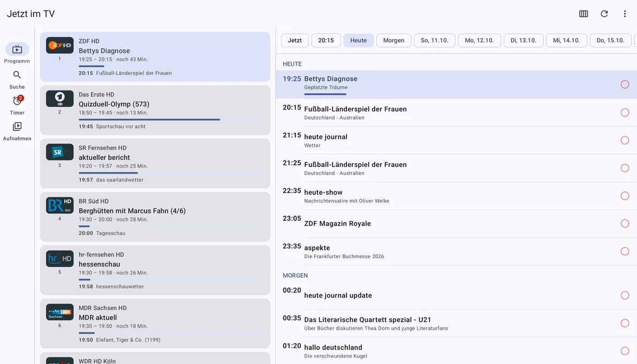Open the 23:35 aspekte entry

456,252
